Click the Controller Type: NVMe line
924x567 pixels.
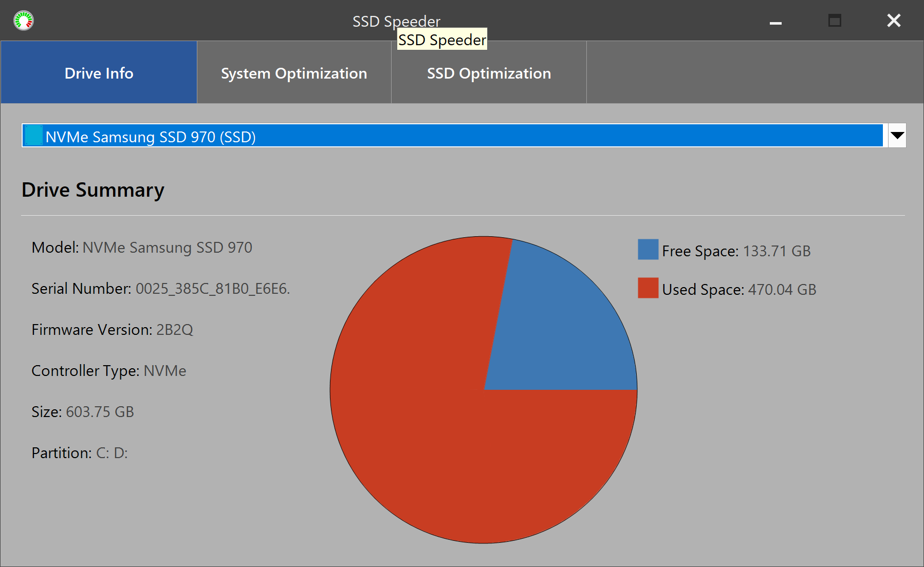[x=109, y=371]
